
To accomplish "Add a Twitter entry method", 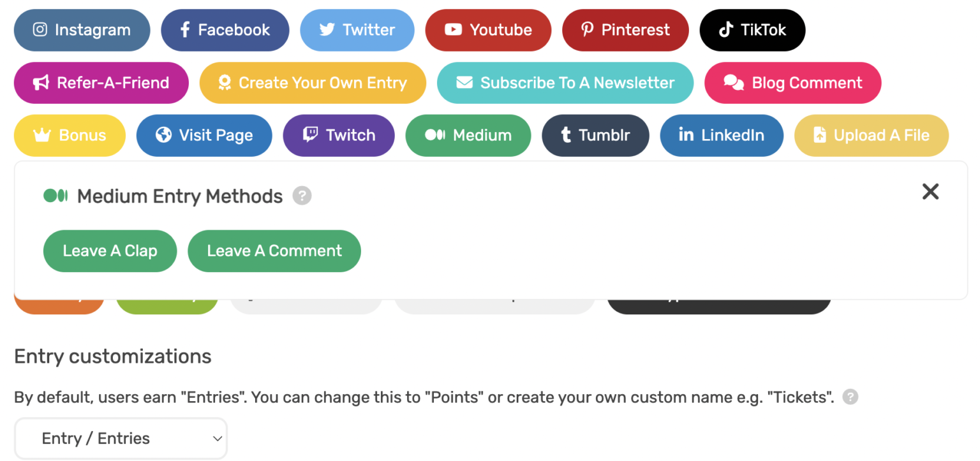I will (x=357, y=30).
